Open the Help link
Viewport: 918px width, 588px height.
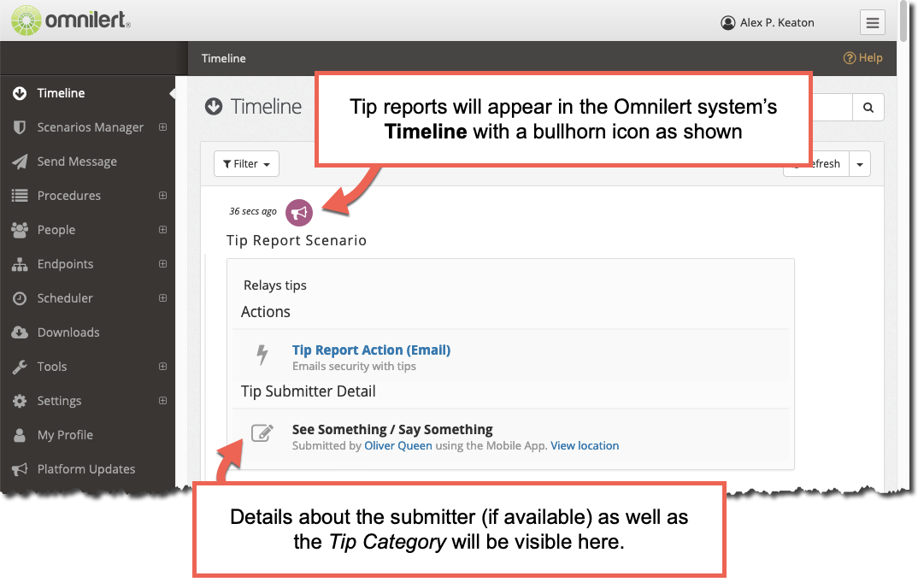click(863, 58)
